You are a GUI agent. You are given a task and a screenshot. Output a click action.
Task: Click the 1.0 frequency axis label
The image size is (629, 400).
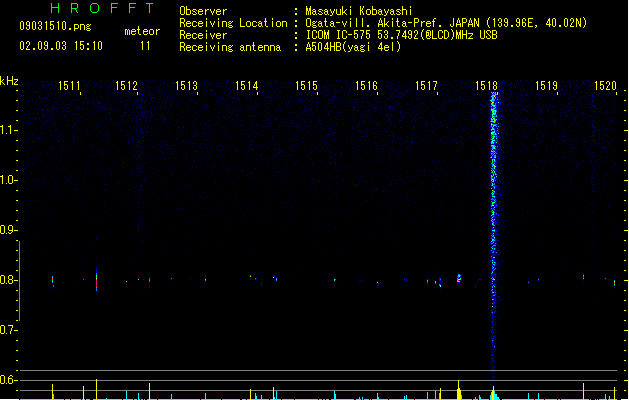point(8,180)
